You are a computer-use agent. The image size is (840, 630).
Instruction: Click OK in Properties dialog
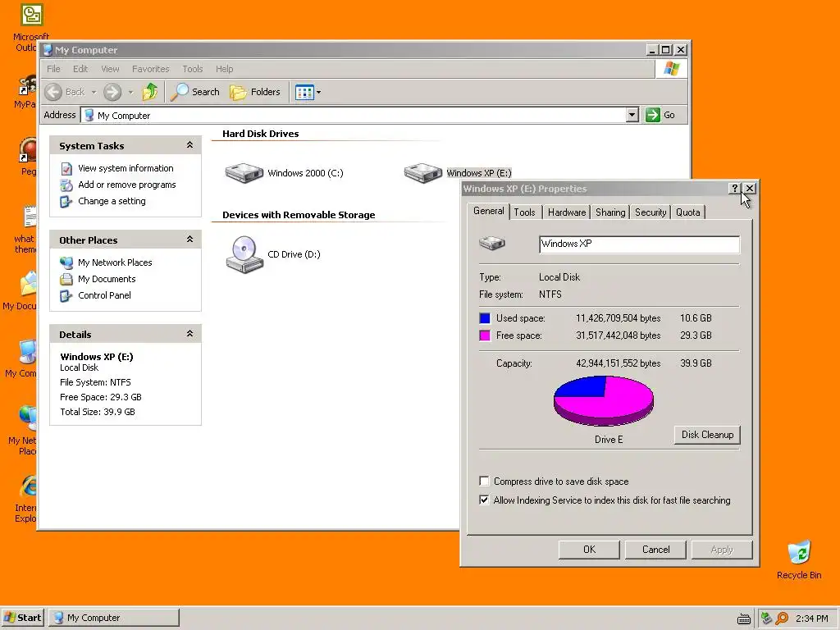(589, 550)
